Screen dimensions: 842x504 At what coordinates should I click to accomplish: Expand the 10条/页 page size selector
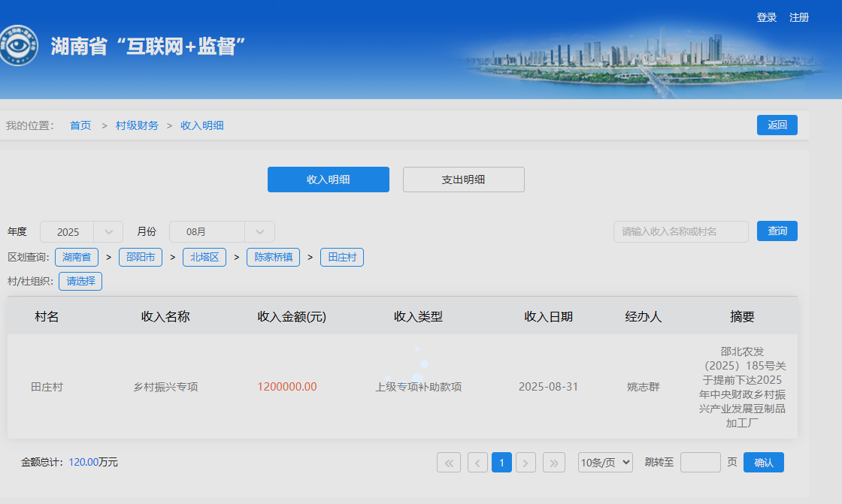click(605, 463)
